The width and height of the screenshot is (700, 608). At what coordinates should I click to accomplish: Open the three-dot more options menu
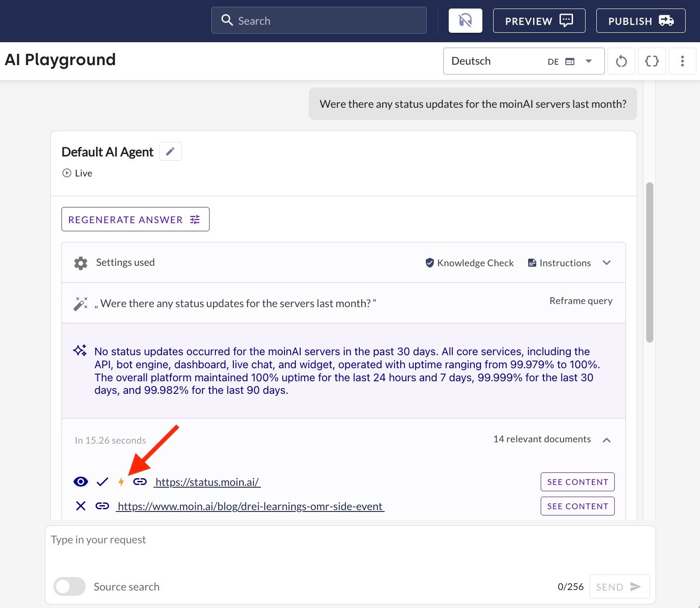682,61
